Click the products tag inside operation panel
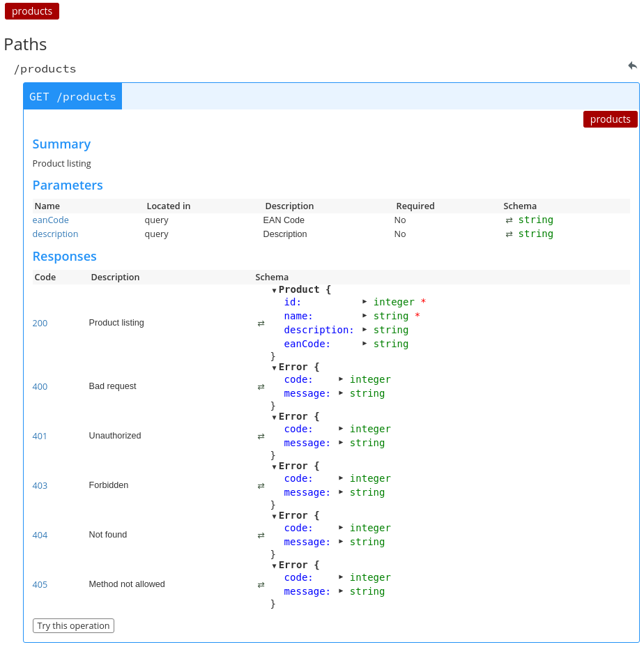 click(610, 119)
